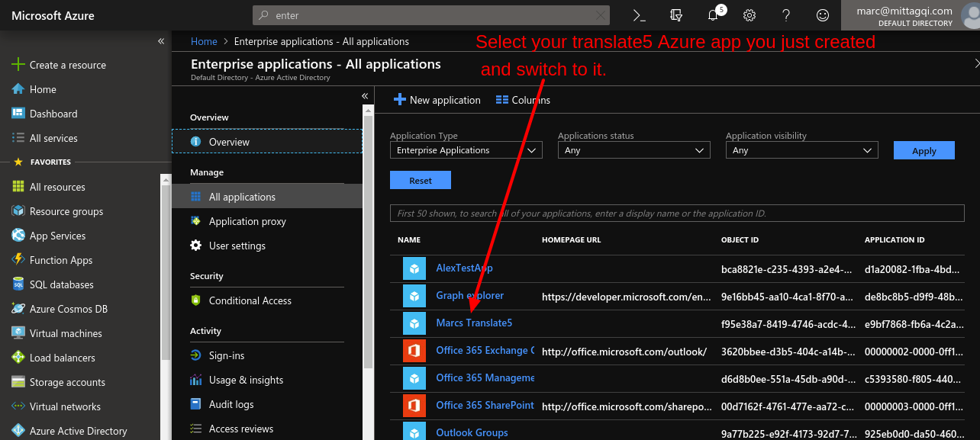Open the marc@mittagqi.com account menu
The height and width of the screenshot is (440, 980).
click(x=910, y=15)
